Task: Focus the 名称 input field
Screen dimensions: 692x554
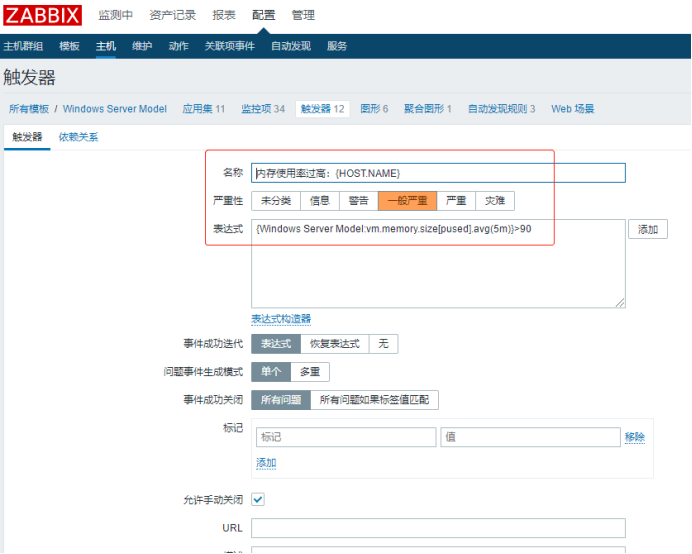Action: tap(438, 173)
